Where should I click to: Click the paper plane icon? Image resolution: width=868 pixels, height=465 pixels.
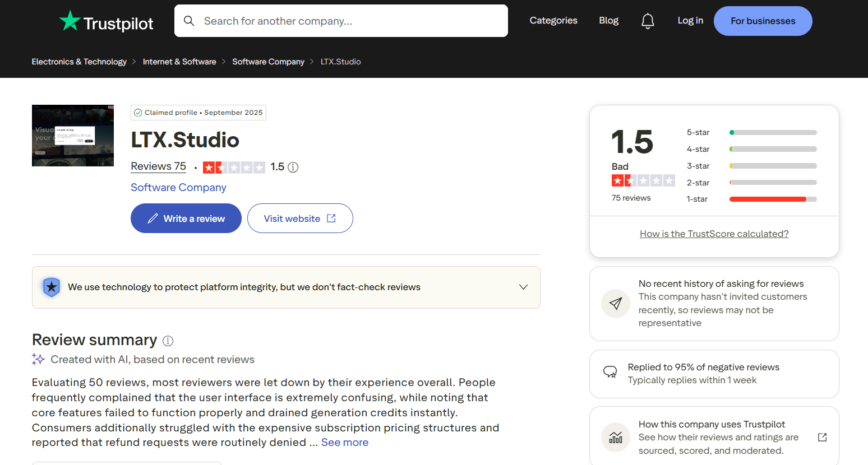click(x=616, y=304)
